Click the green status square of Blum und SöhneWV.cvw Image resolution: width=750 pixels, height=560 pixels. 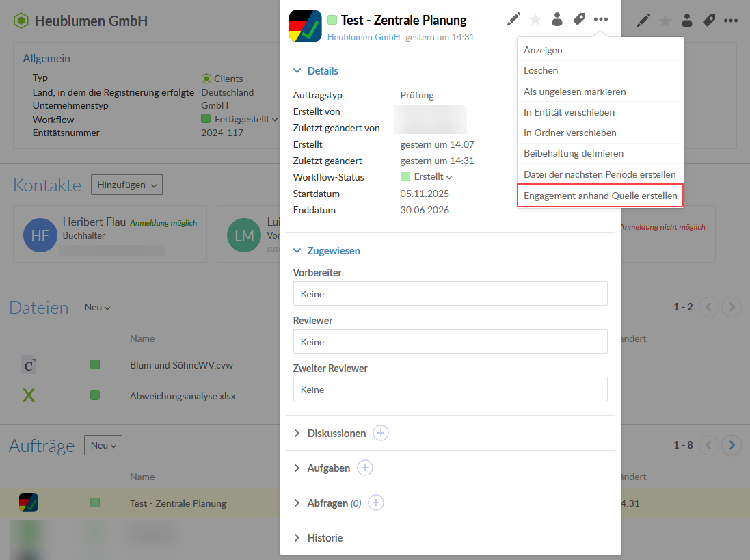pyautogui.click(x=95, y=365)
